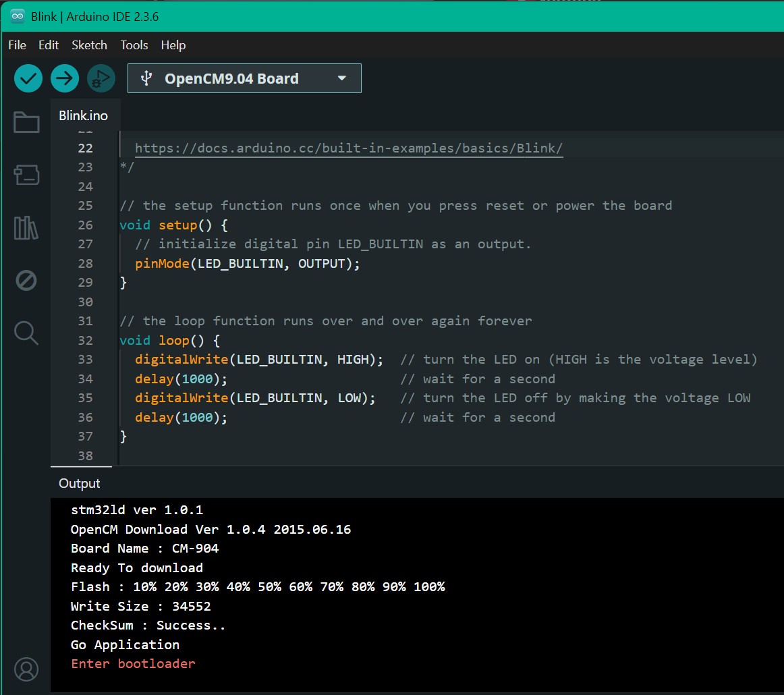Follow the docs.arduino.cc Blink example link

pyautogui.click(x=349, y=148)
